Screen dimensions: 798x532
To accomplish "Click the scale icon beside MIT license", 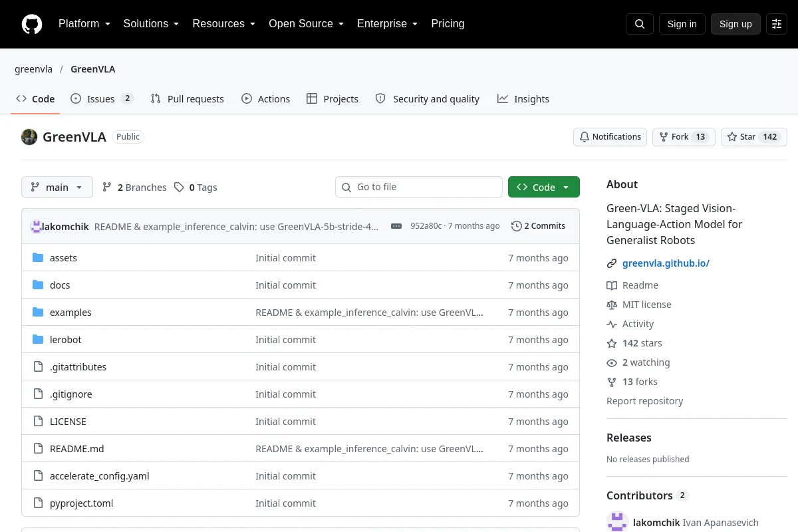I will (x=612, y=305).
